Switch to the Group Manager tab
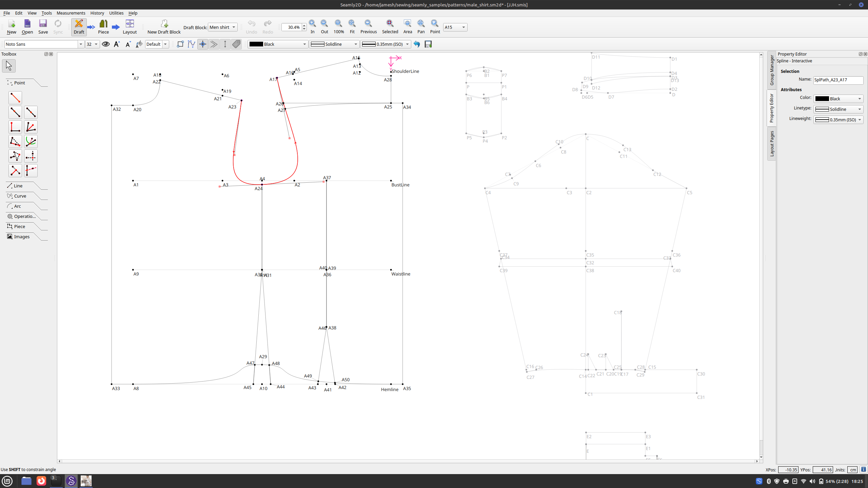Image resolution: width=868 pixels, height=488 pixels. pos(772,70)
